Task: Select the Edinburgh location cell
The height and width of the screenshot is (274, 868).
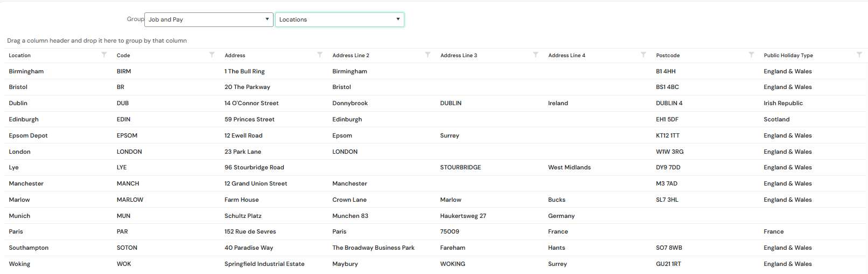Action: 24,119
